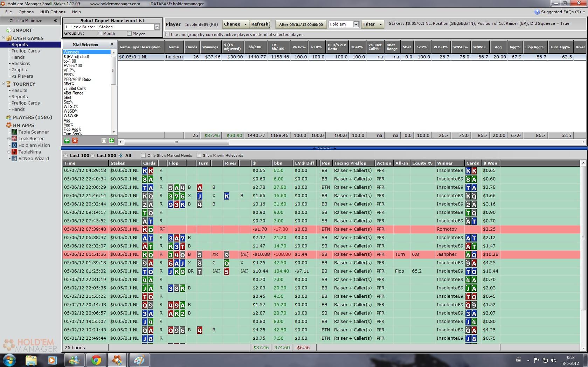Open the Hold'em game type dropdown
588x367 pixels.
356,24
